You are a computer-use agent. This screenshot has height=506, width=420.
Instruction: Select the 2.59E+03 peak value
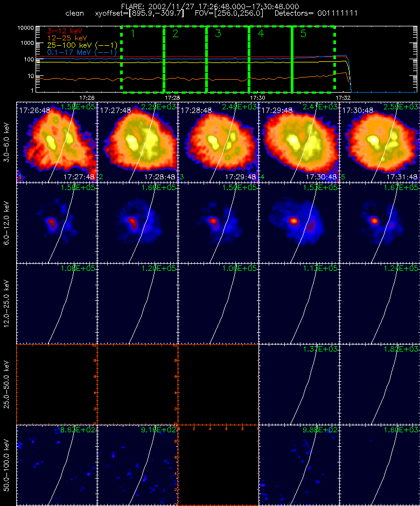[401, 107]
